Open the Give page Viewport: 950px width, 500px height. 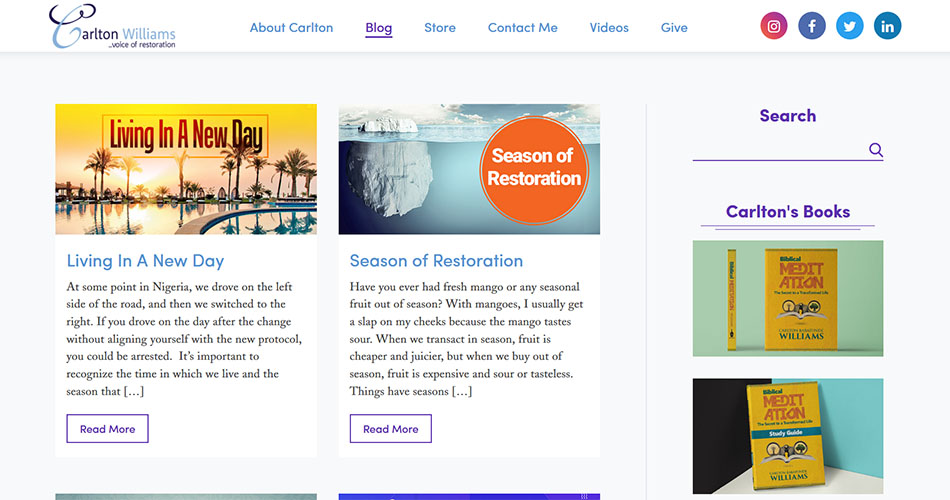click(x=674, y=28)
